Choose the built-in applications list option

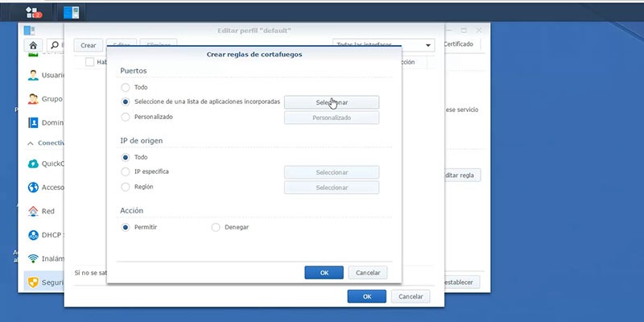[126, 101]
